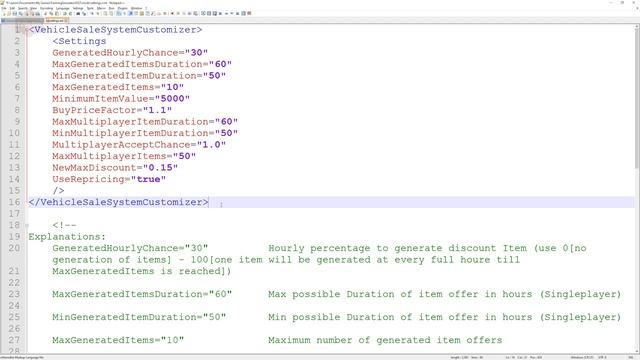
Task: Open the Run menu
Action: 111,8
